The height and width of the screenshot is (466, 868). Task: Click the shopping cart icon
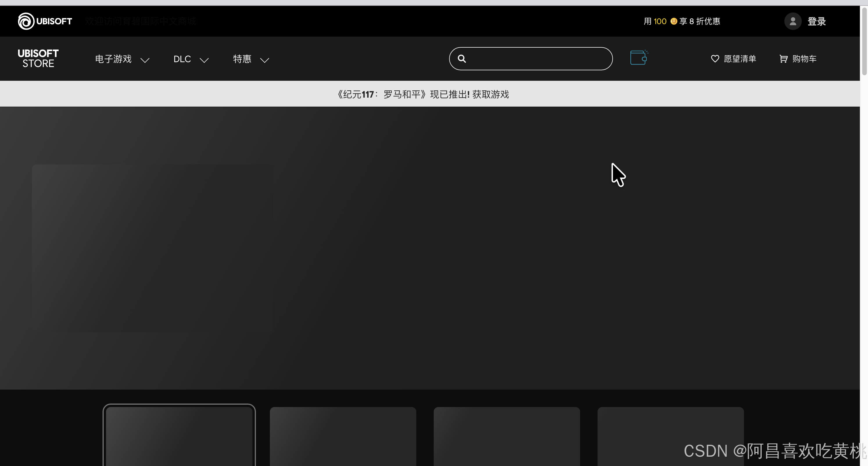(783, 59)
